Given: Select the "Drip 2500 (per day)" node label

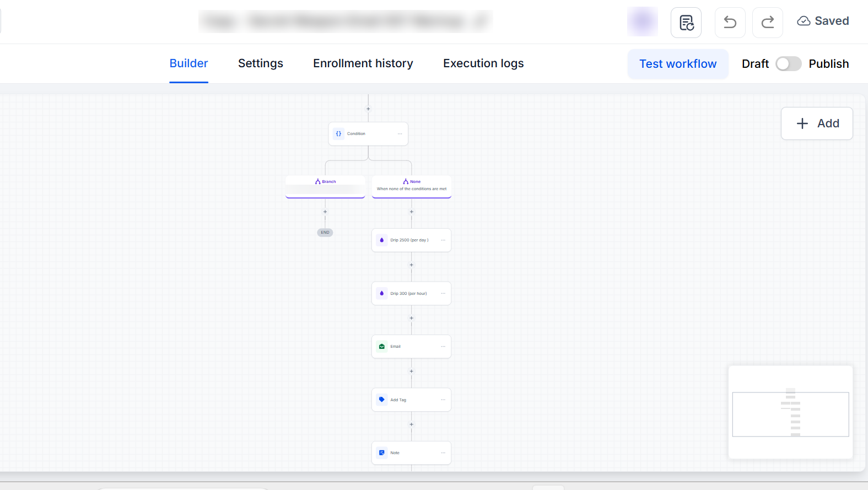Looking at the screenshot, I should click(409, 240).
